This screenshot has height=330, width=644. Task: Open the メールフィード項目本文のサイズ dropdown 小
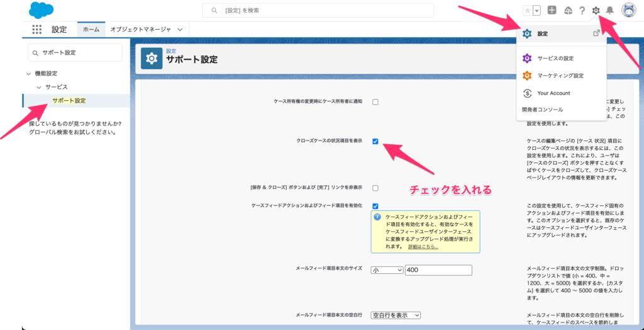click(x=387, y=270)
